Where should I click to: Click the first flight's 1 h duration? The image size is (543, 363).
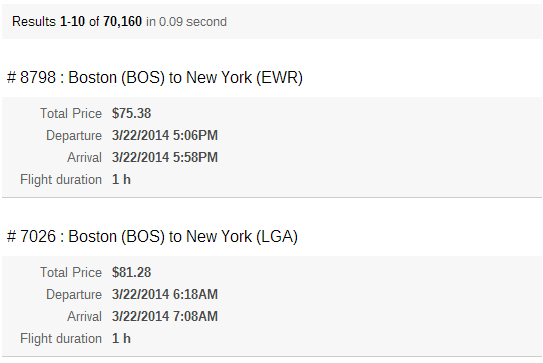coord(121,179)
